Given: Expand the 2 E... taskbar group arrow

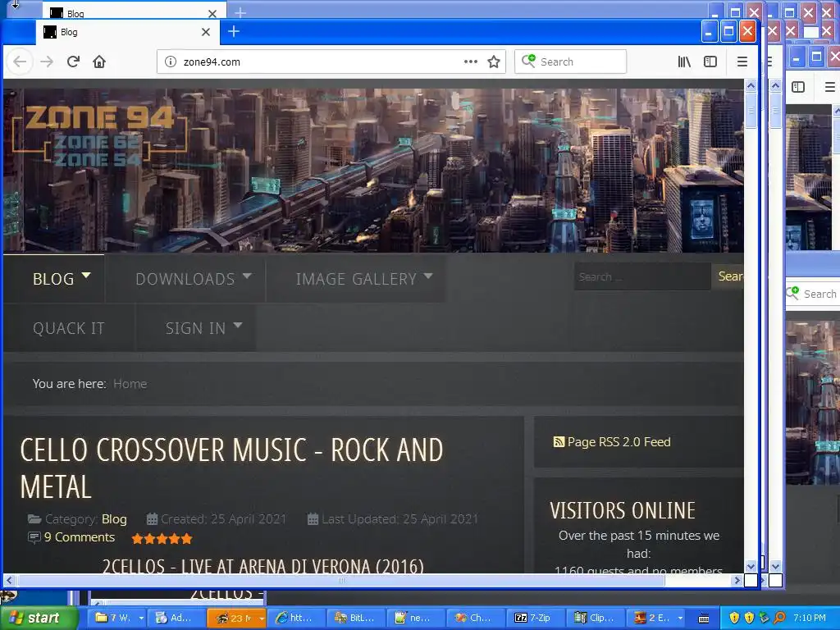Looking at the screenshot, I should click(x=680, y=618).
